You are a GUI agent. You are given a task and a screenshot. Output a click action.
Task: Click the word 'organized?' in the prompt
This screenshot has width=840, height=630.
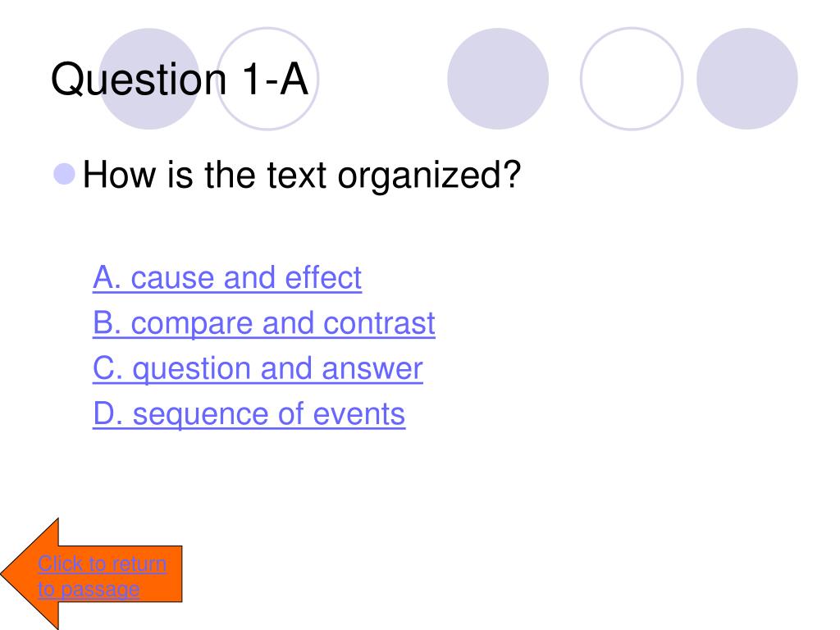429,176
